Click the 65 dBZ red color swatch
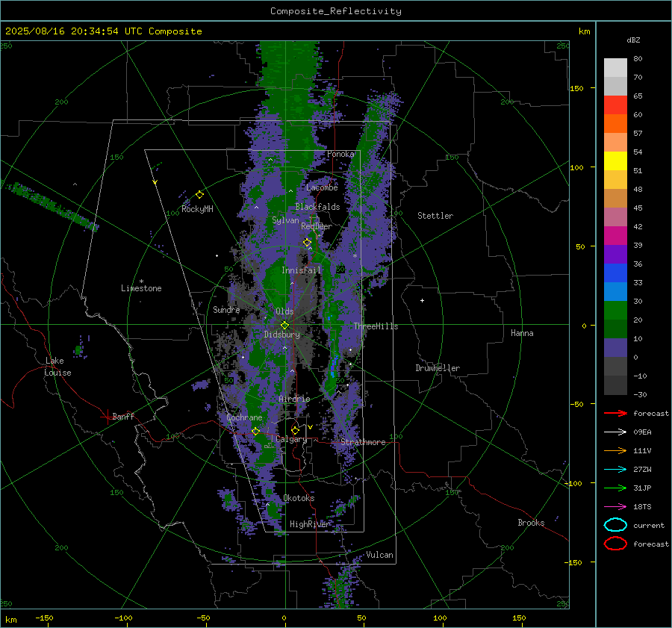This screenshot has height=628, width=672. click(615, 105)
